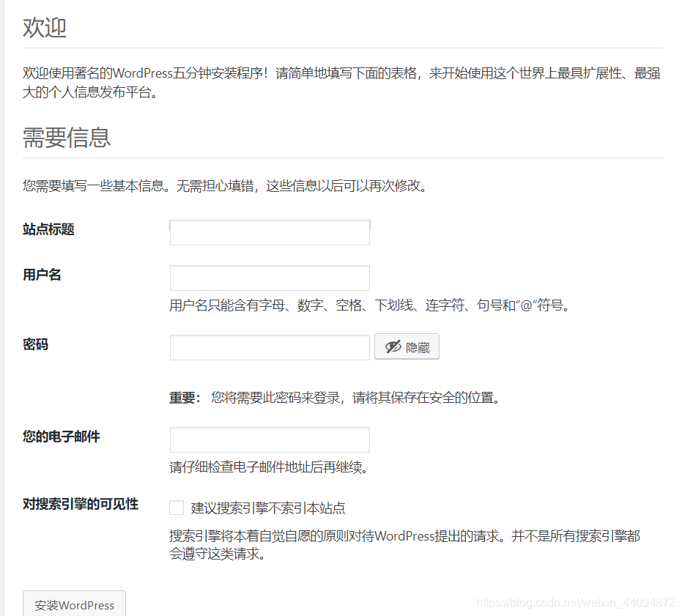Click the 您的电子邮件 label

(62, 437)
